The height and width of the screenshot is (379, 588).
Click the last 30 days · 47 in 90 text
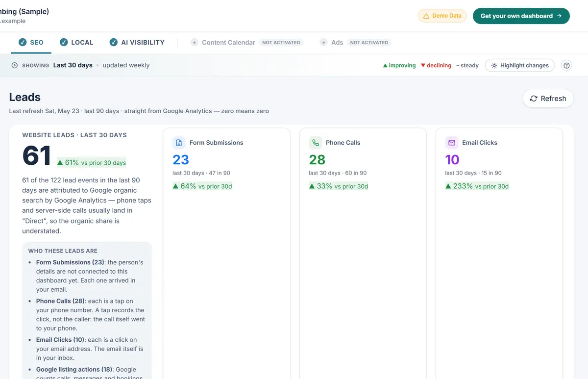click(201, 173)
